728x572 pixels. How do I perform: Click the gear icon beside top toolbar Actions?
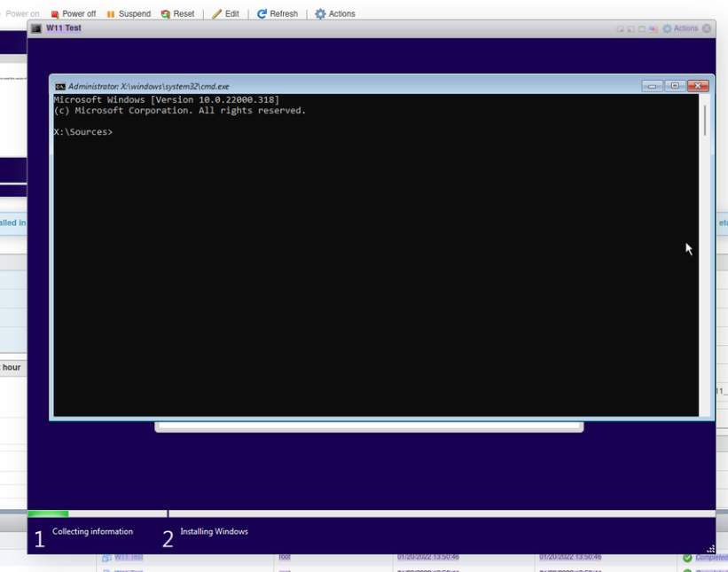(320, 14)
